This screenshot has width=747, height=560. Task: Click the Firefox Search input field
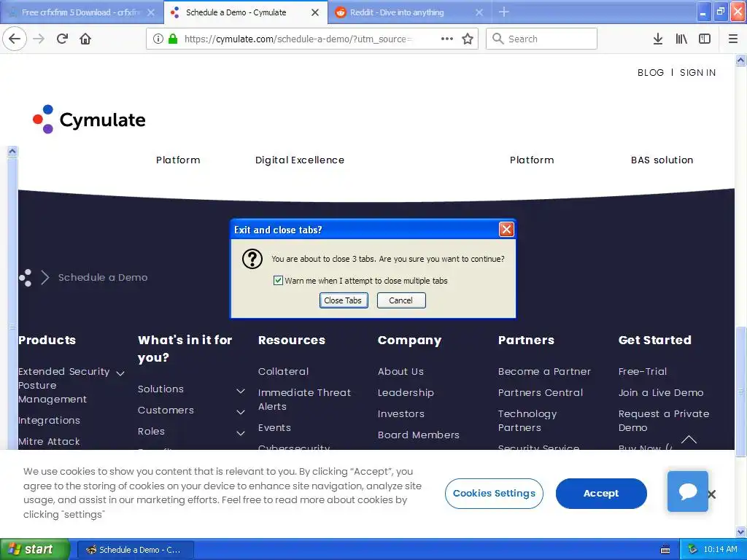tap(541, 39)
